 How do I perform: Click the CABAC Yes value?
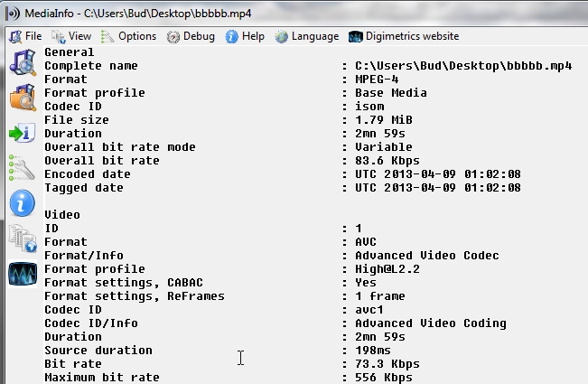[366, 283]
